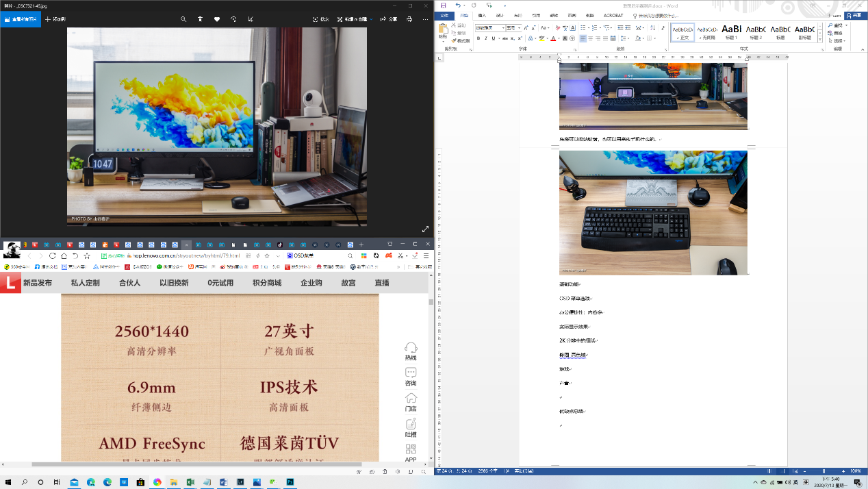868x489 pixels.
Task: Click the zoom magnifier in Photos toolbar
Action: 183,19
